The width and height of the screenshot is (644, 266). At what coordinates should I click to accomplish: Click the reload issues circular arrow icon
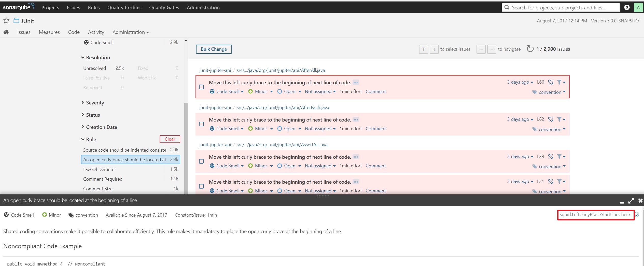(x=530, y=49)
